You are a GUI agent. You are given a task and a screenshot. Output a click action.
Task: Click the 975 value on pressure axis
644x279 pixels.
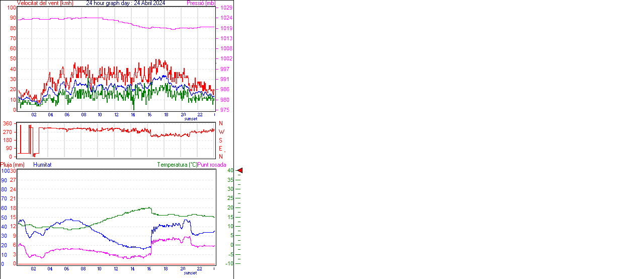point(224,110)
